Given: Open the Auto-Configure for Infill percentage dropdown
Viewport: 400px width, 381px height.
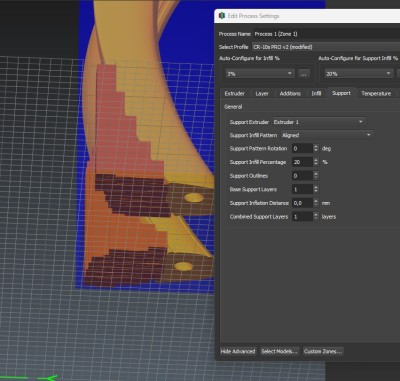Looking at the screenshot, I should coord(260,74).
